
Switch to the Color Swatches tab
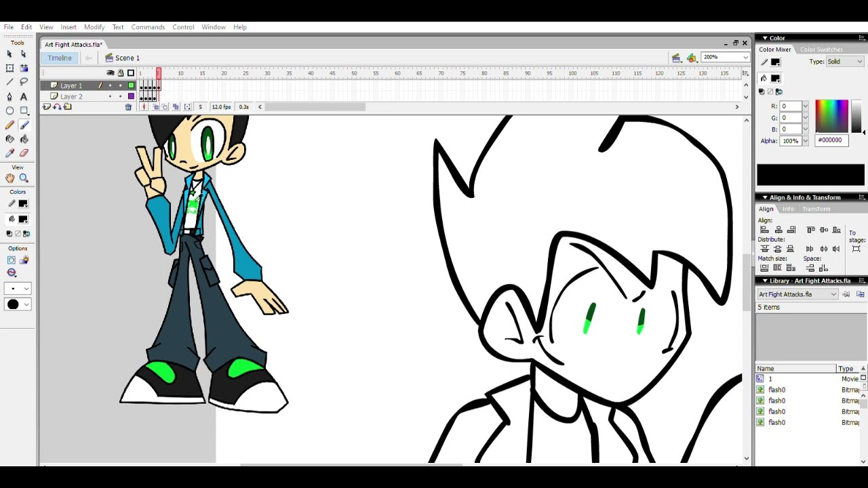point(821,49)
